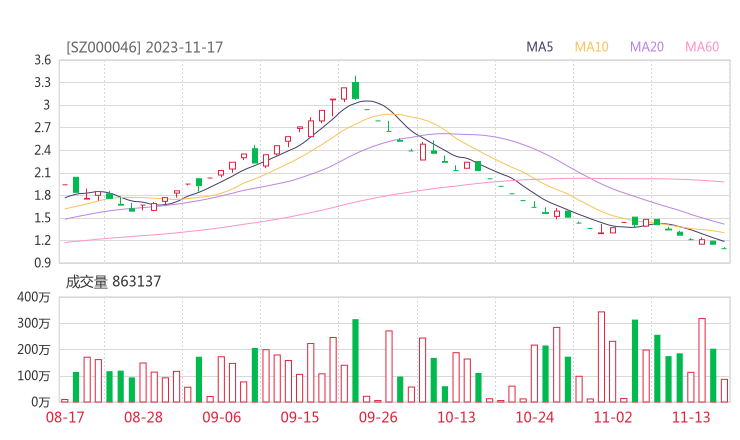The image size is (740, 440).
Task: Click the 10-13 date axis label
Action: click(x=456, y=417)
